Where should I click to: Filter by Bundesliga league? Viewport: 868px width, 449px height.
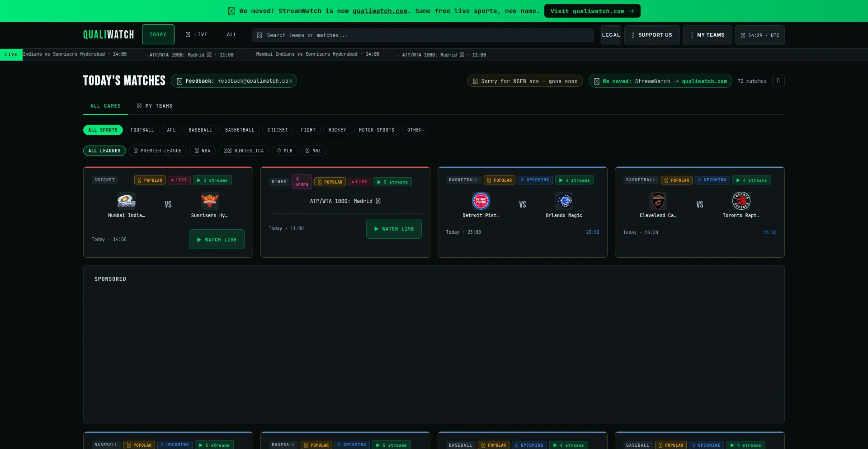tap(244, 151)
